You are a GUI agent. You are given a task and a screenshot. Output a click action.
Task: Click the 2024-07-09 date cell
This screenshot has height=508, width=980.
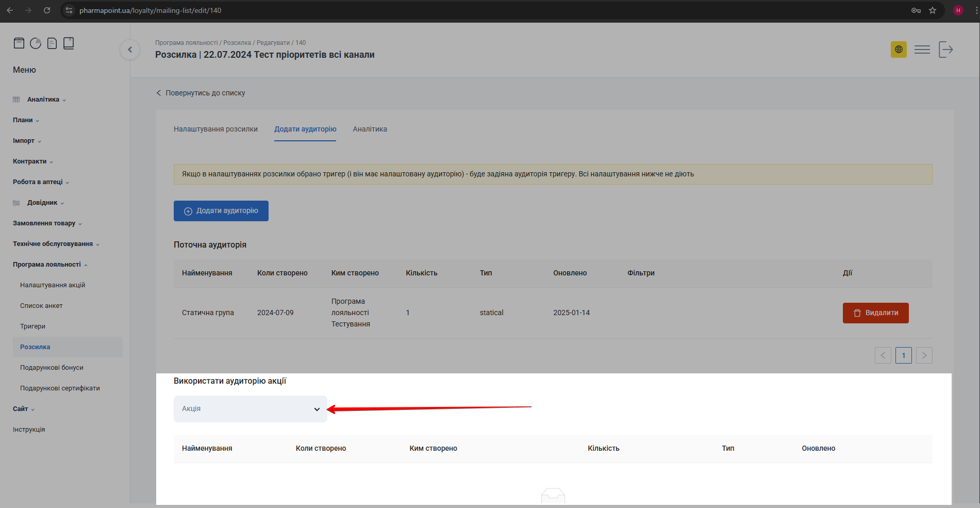click(275, 313)
